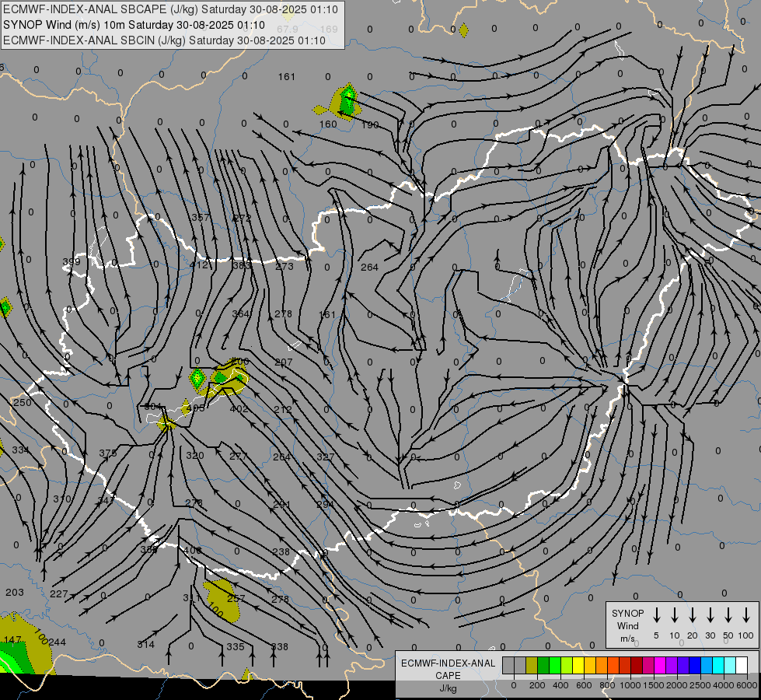Click the map value 320

pos(195,455)
